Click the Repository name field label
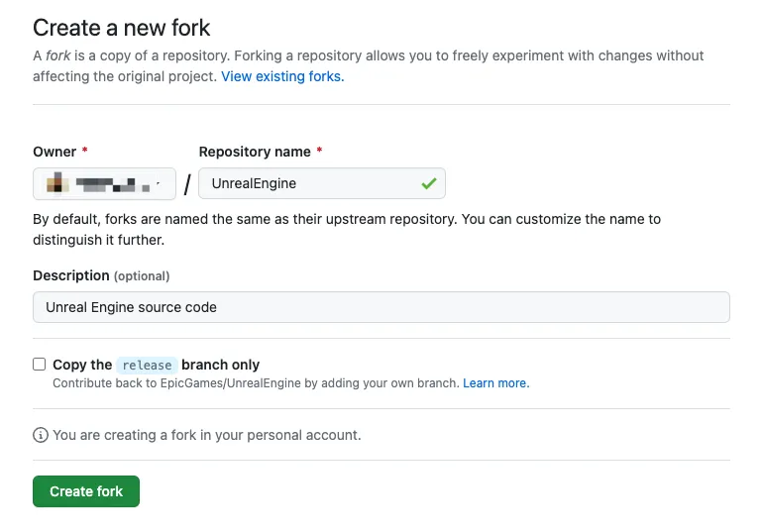763x532 pixels. pyautogui.click(x=256, y=152)
